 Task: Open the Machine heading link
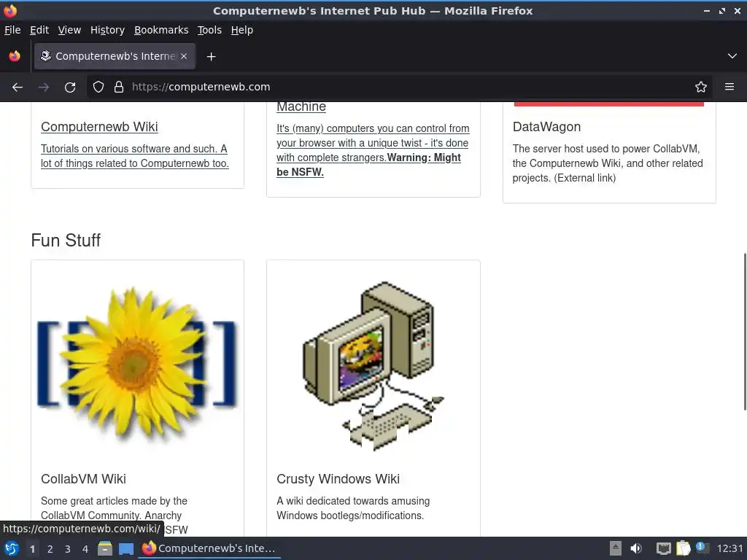(301, 106)
